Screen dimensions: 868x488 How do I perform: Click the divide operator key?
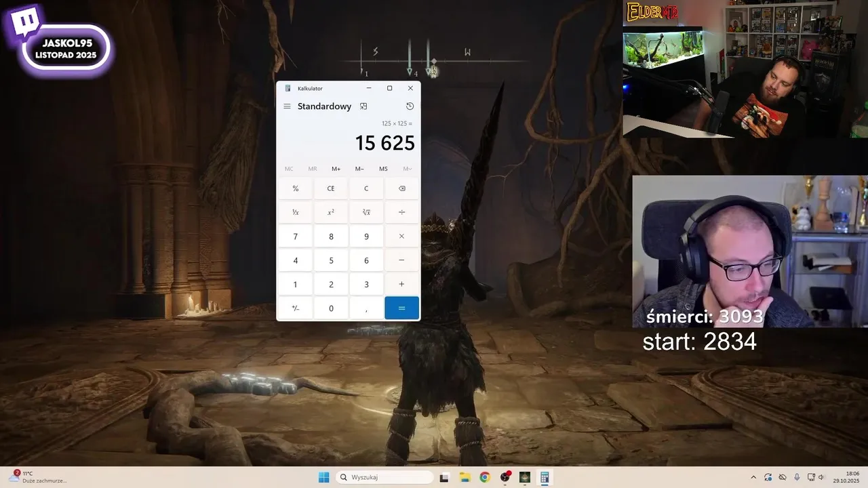[401, 212]
